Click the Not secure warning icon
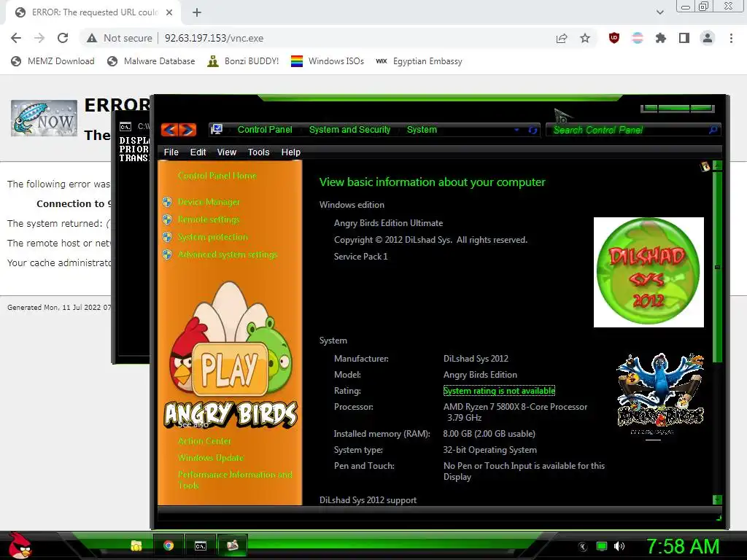The width and height of the screenshot is (747, 560). point(92,38)
